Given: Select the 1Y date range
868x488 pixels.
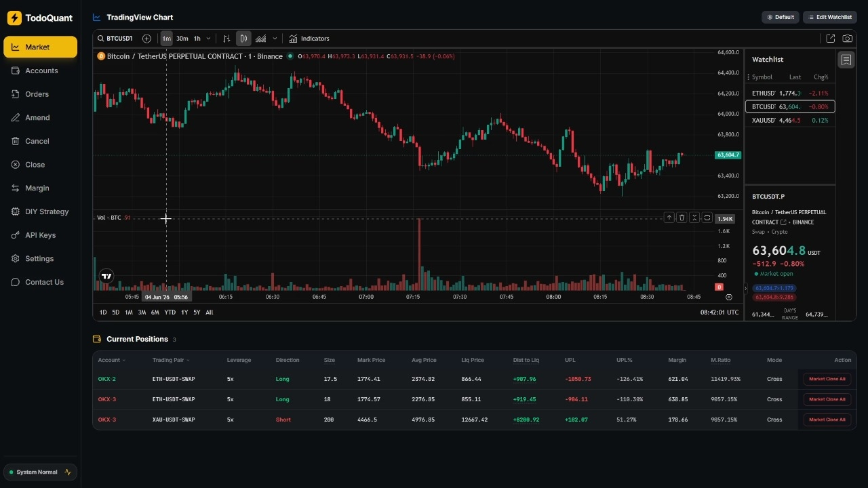Looking at the screenshot, I should tap(184, 312).
